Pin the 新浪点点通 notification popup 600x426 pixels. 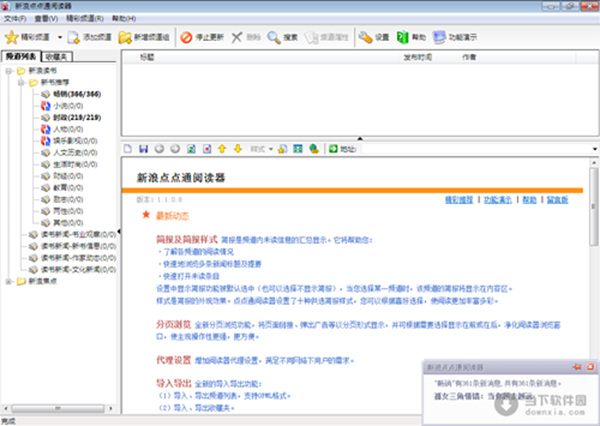(577, 367)
